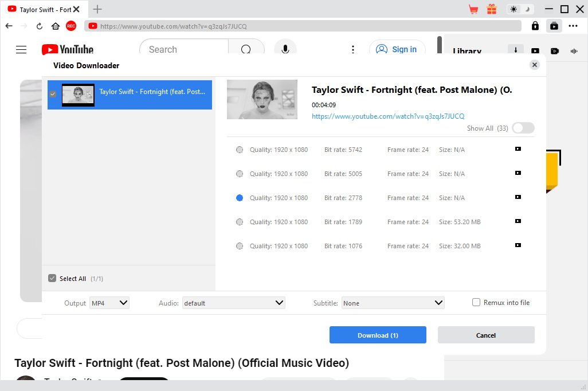Screen dimensions: 588x391
Task: Open YouTube settings vertical dots
Action: coord(353,49)
